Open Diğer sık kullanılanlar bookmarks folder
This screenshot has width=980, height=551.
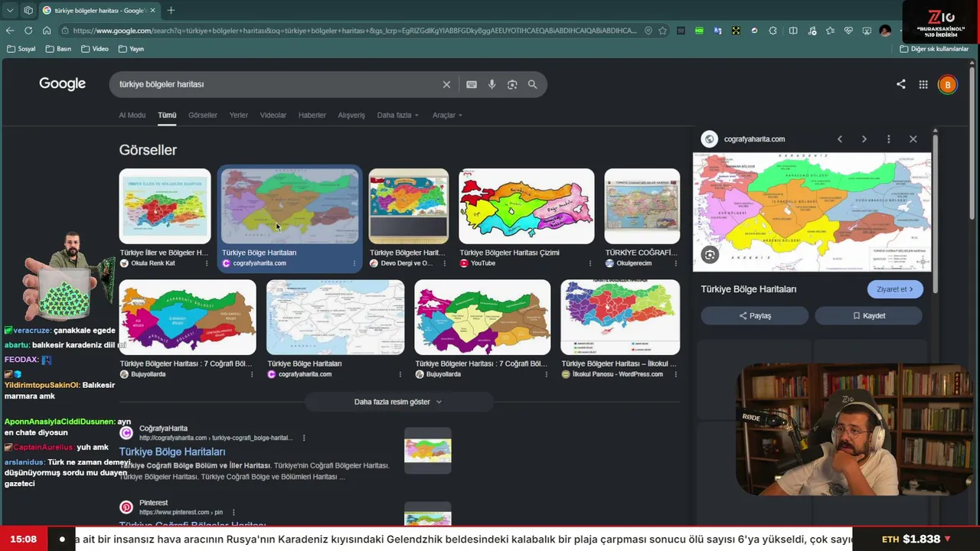tap(934, 49)
